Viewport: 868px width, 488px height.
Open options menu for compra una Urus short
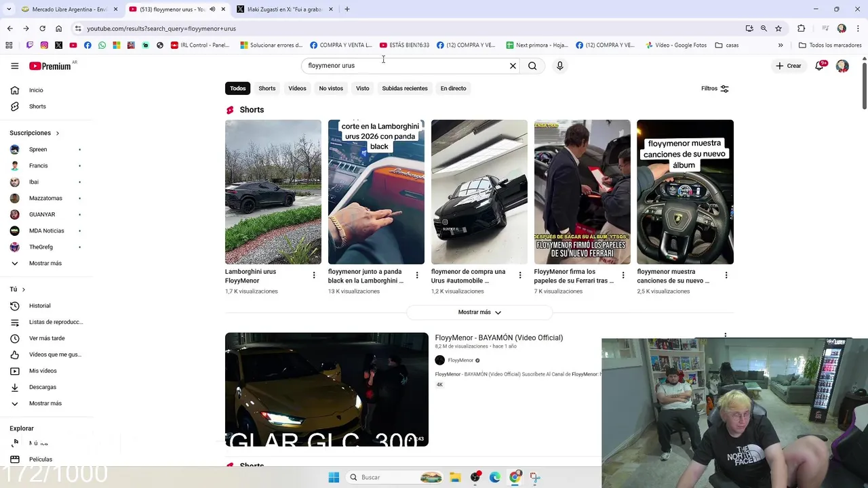520,275
